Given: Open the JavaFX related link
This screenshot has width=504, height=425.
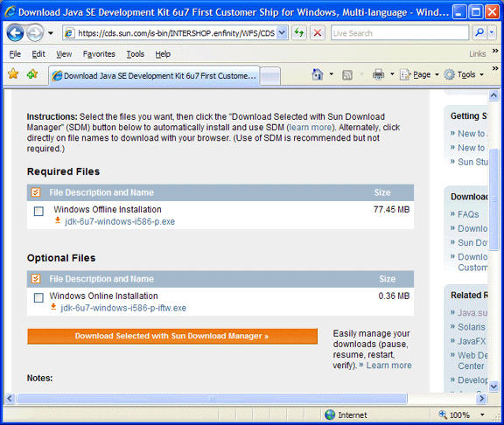Looking at the screenshot, I should coord(472,341).
